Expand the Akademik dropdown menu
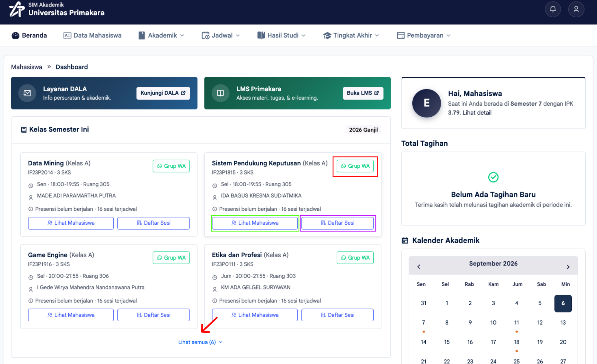 (x=161, y=36)
